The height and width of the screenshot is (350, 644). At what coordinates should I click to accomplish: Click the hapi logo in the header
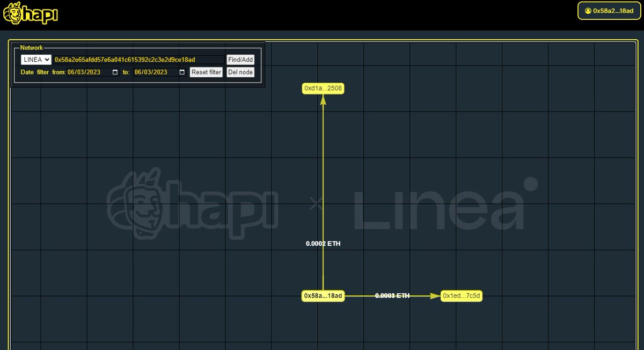tap(31, 13)
